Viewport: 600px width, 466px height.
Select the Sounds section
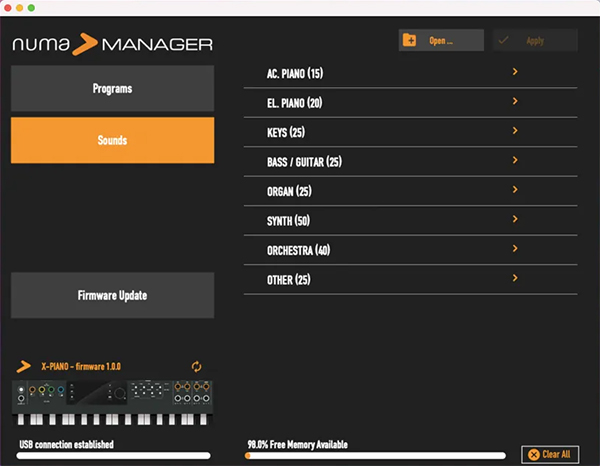[112, 140]
